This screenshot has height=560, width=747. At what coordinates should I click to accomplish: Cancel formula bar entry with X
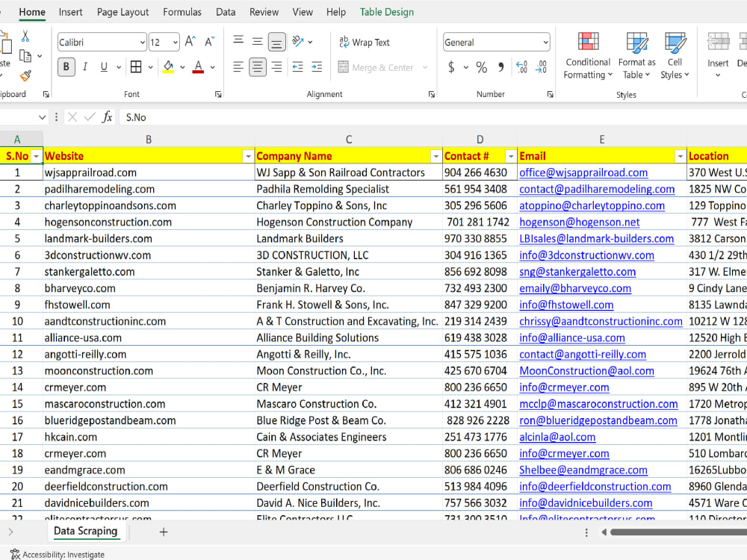point(72,116)
